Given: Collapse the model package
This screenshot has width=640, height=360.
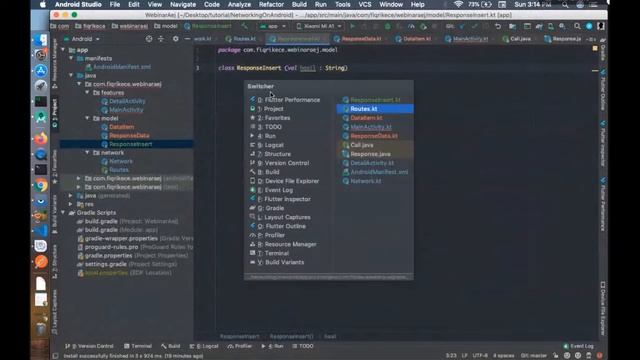Looking at the screenshot, I should 87,118.
